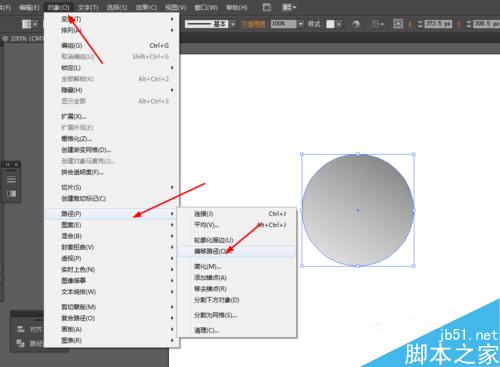
Task: Click the 不透明度 opacity label
Action: click(x=253, y=24)
